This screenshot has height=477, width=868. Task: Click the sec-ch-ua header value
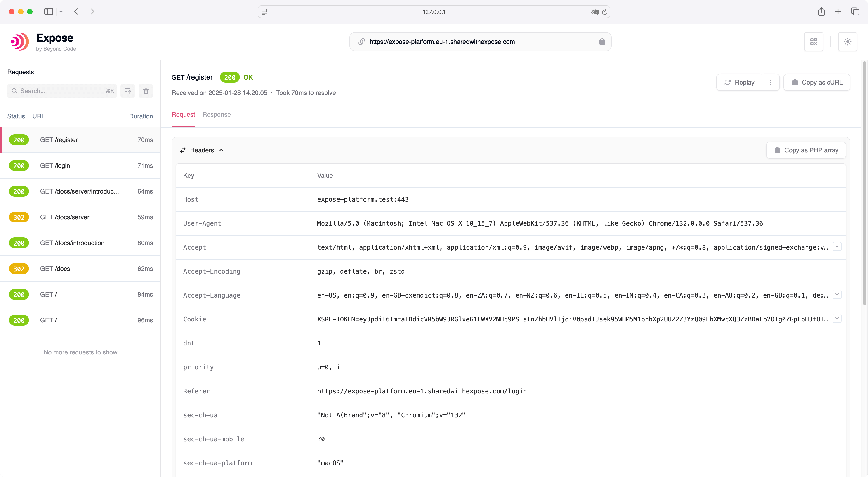tap(391, 415)
